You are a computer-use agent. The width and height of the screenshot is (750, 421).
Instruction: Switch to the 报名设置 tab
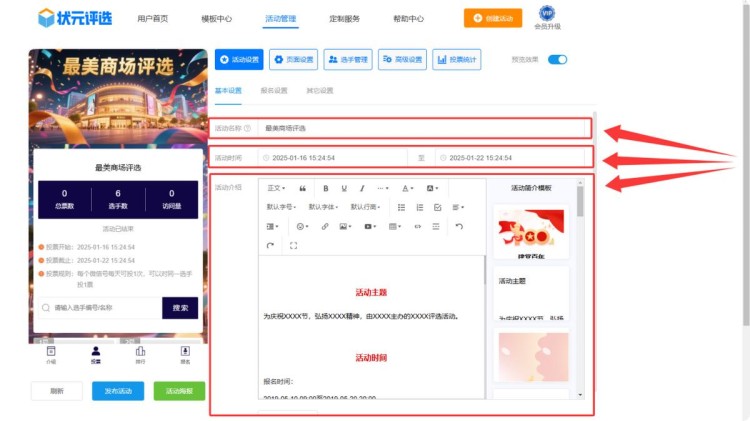pos(273,90)
